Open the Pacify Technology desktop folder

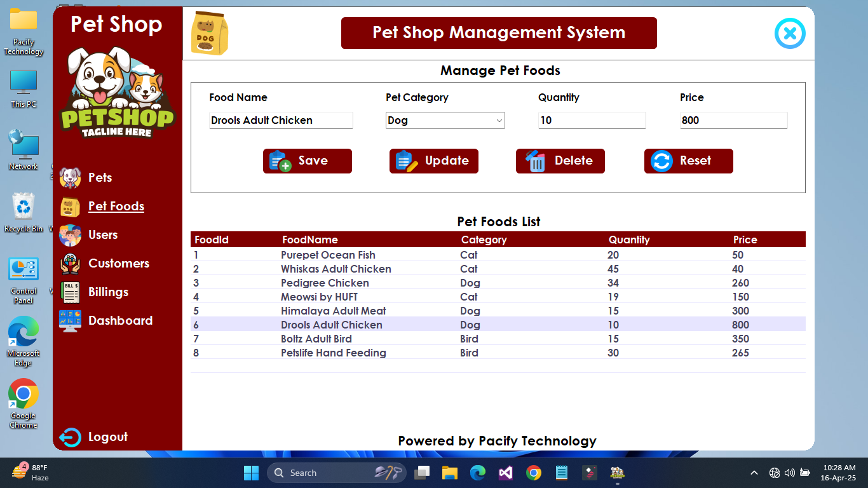point(24,32)
